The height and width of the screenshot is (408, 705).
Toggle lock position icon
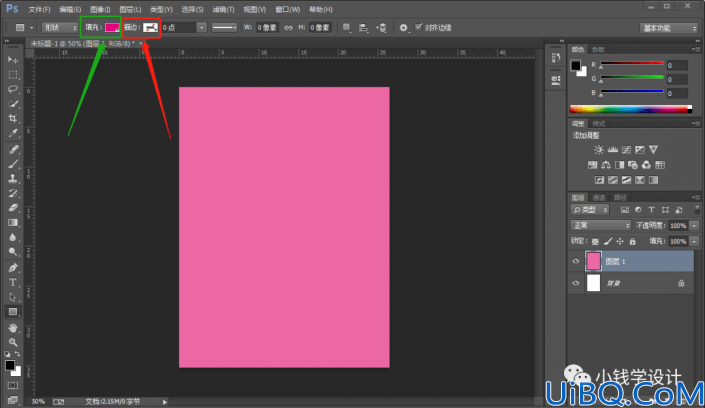[x=620, y=242]
